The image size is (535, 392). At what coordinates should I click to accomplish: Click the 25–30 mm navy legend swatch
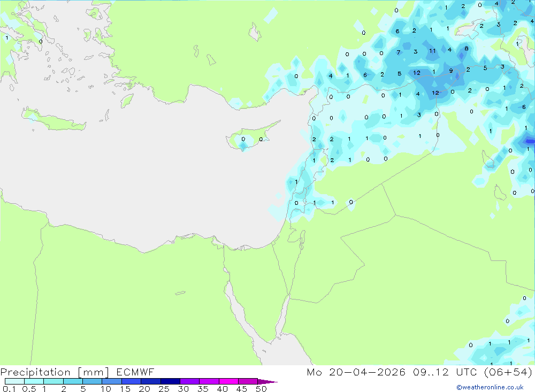coord(170,381)
